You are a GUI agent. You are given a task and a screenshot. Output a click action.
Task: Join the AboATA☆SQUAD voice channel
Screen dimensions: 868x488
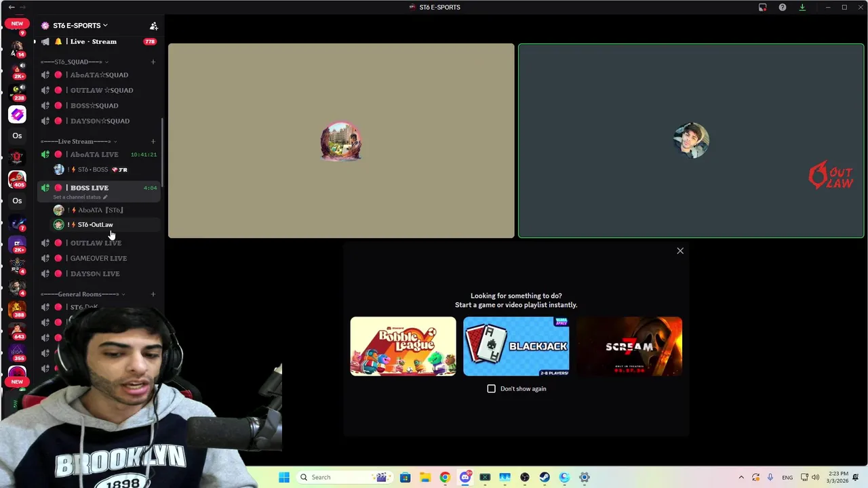click(99, 75)
